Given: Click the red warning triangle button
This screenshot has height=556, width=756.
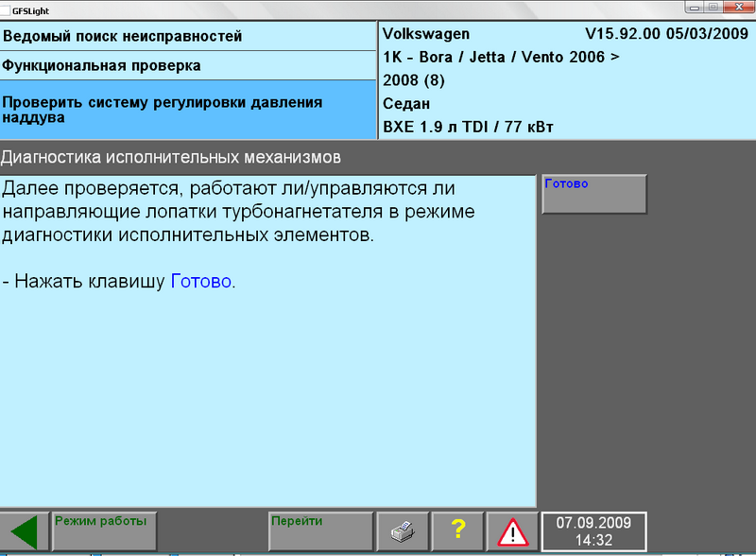Looking at the screenshot, I should click(512, 531).
